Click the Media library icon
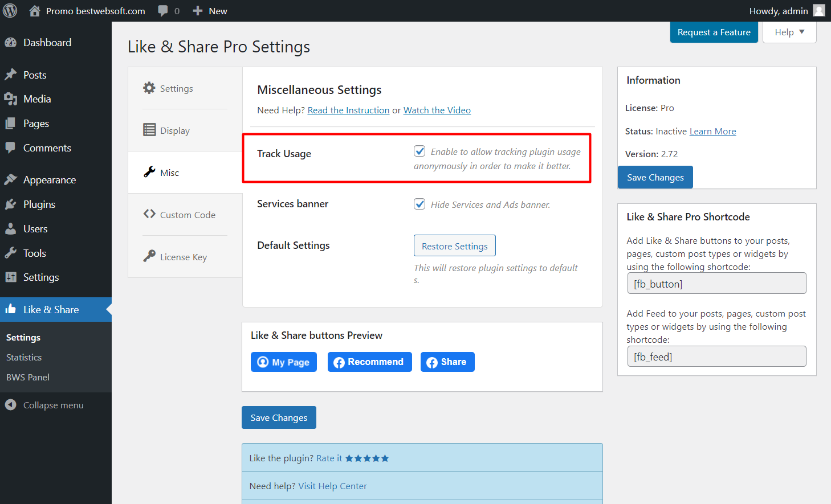Image resolution: width=831 pixels, height=504 pixels. pos(10,99)
